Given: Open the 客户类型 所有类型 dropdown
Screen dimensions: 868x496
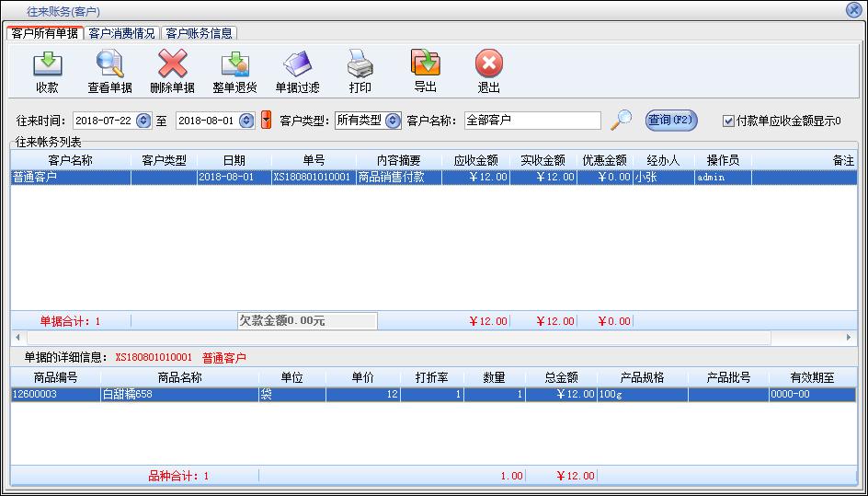Looking at the screenshot, I should pos(393,121).
